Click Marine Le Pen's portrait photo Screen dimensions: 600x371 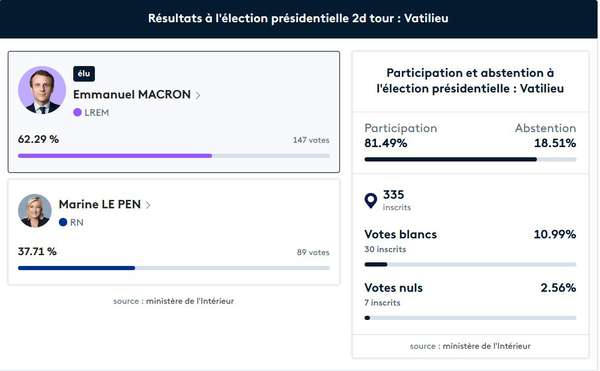click(x=34, y=210)
